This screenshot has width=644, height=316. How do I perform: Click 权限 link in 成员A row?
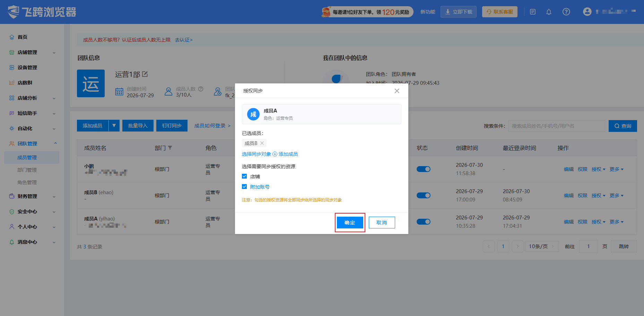point(582,222)
